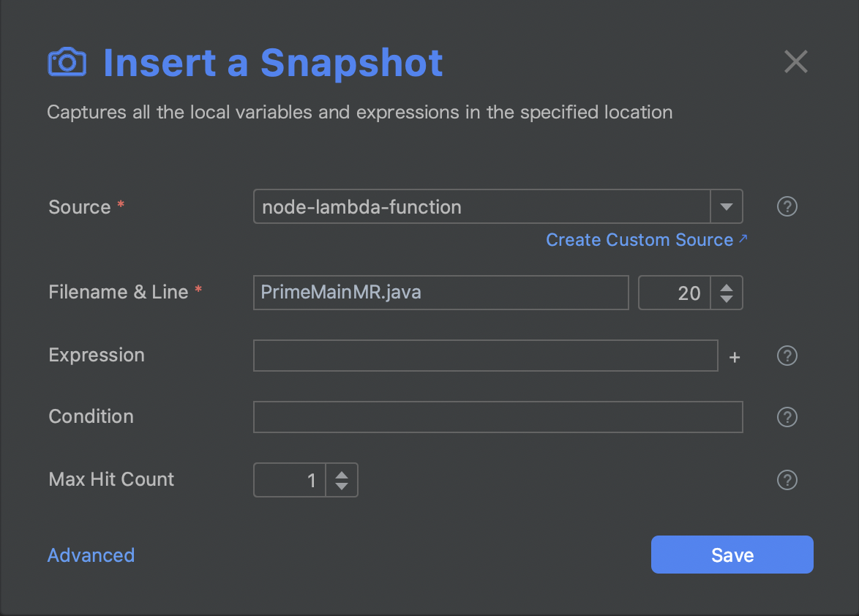Increment Max Hit Count stepper up
Image resolution: width=859 pixels, height=616 pixels.
click(x=341, y=474)
